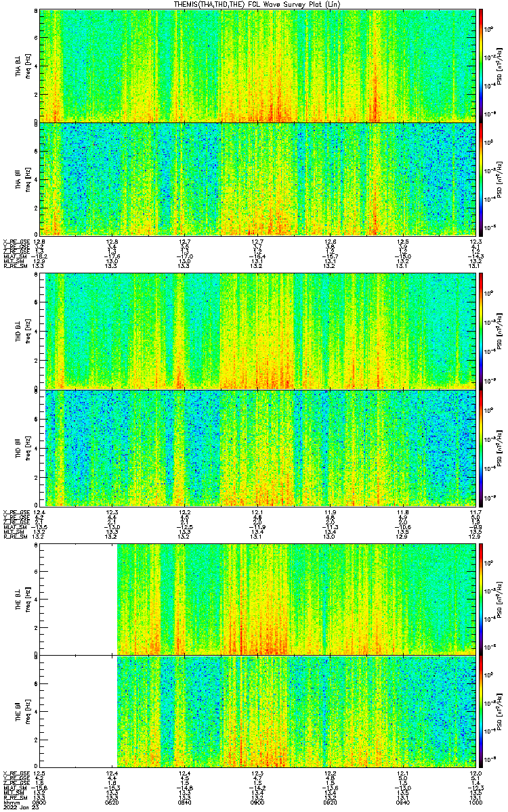Click the THD B-perpendicular spectrogram panel

257,331
